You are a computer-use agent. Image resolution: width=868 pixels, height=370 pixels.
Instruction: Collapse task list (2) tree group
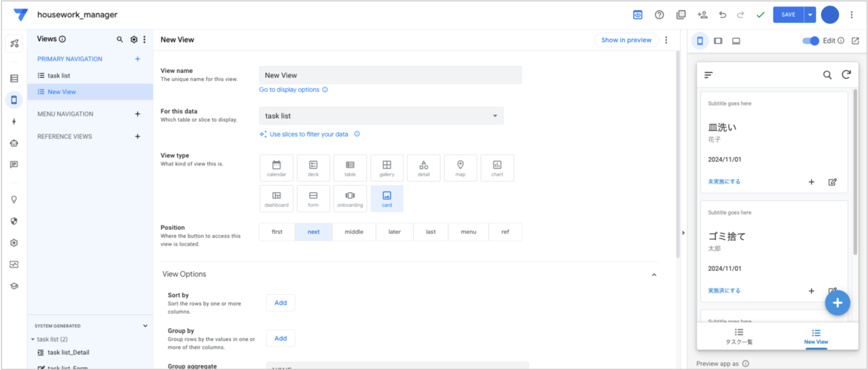tap(33, 339)
